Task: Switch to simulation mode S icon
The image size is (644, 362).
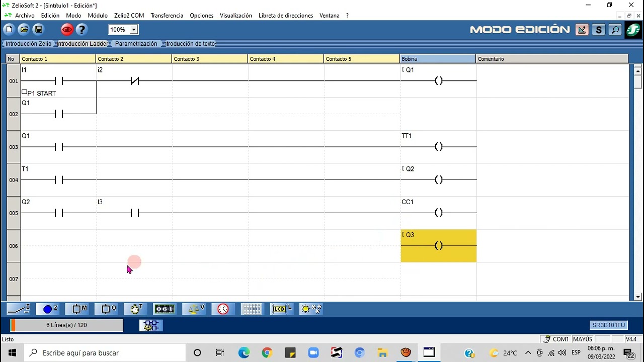Action: click(x=598, y=30)
